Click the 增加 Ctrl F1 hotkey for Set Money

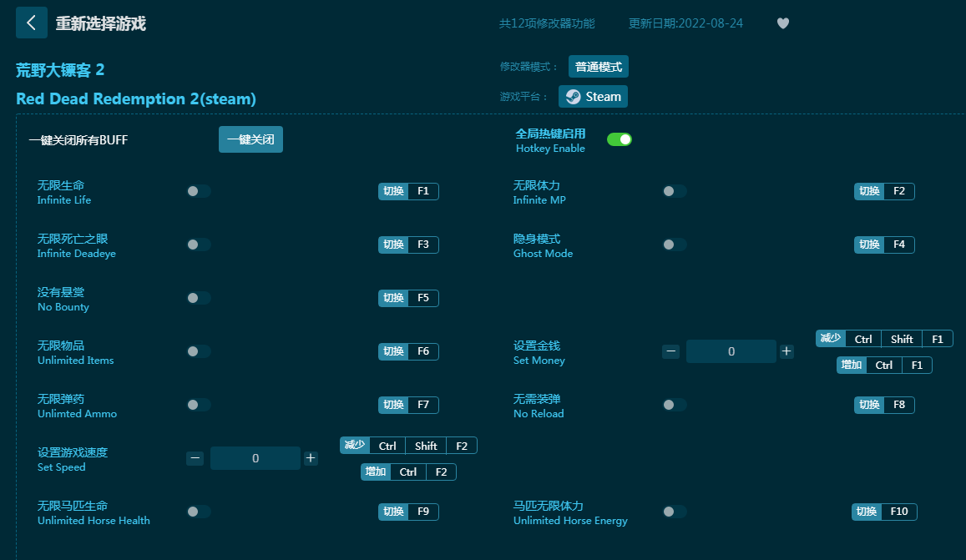pos(884,365)
